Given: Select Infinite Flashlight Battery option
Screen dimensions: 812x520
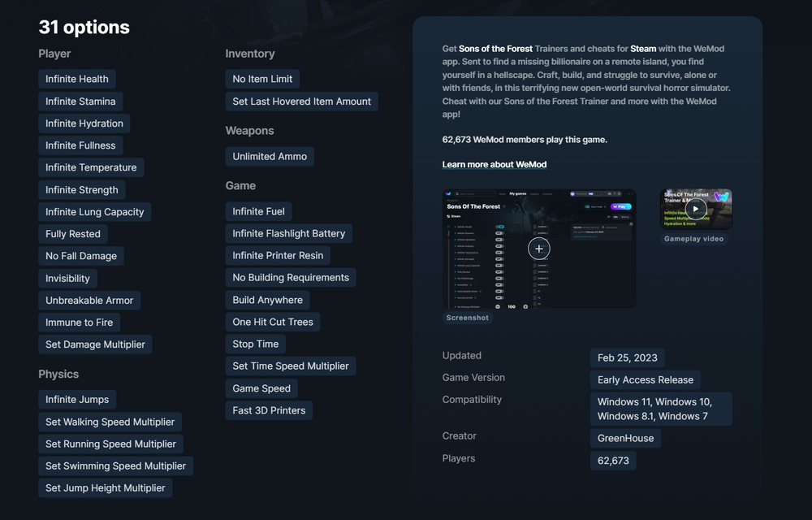Looking at the screenshot, I should pos(288,233).
